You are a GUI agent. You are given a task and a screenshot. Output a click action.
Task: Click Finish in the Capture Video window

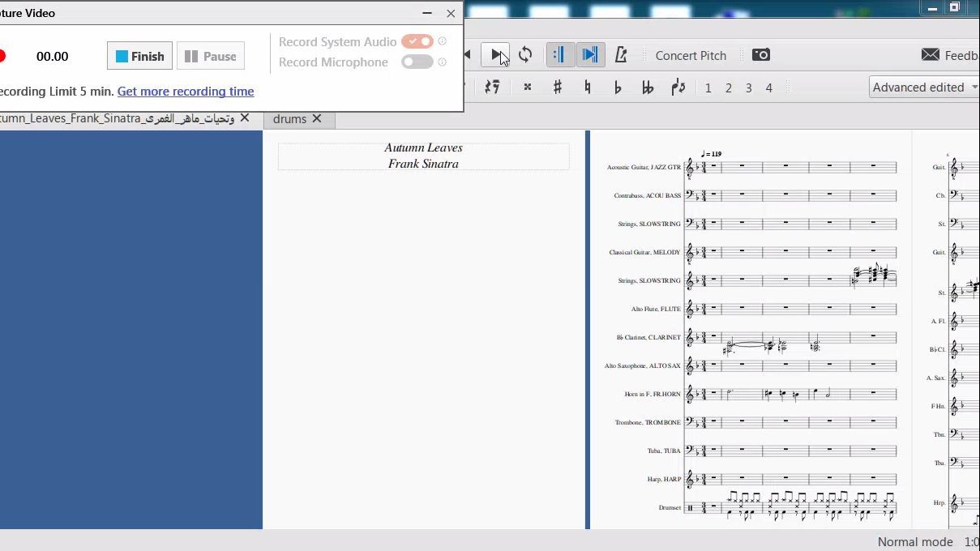[x=139, y=56]
